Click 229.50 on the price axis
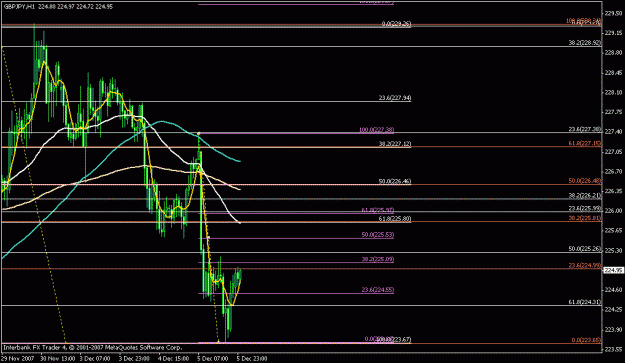The height and width of the screenshot is (363, 625). coord(613,13)
